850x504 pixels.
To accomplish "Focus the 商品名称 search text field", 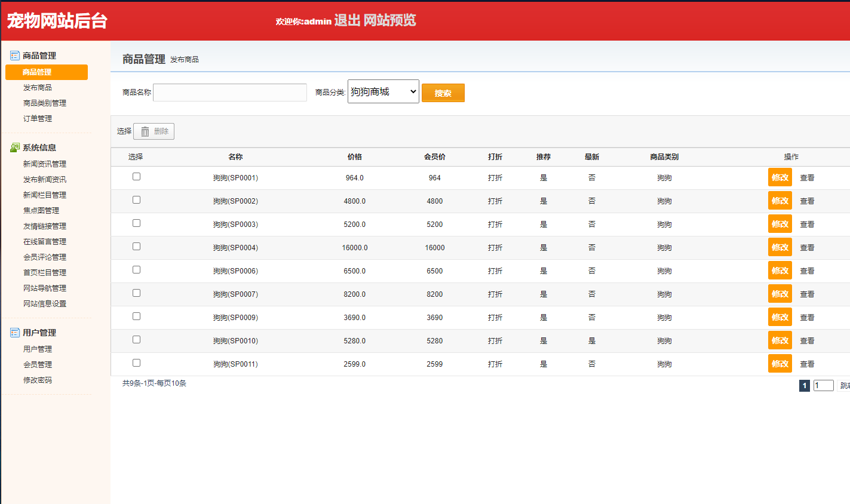I will click(x=230, y=93).
